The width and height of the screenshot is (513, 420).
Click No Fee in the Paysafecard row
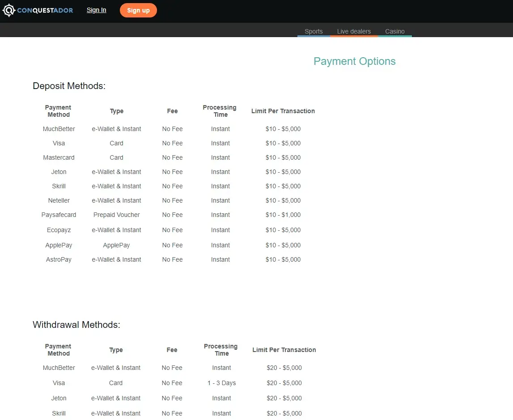[x=173, y=215]
